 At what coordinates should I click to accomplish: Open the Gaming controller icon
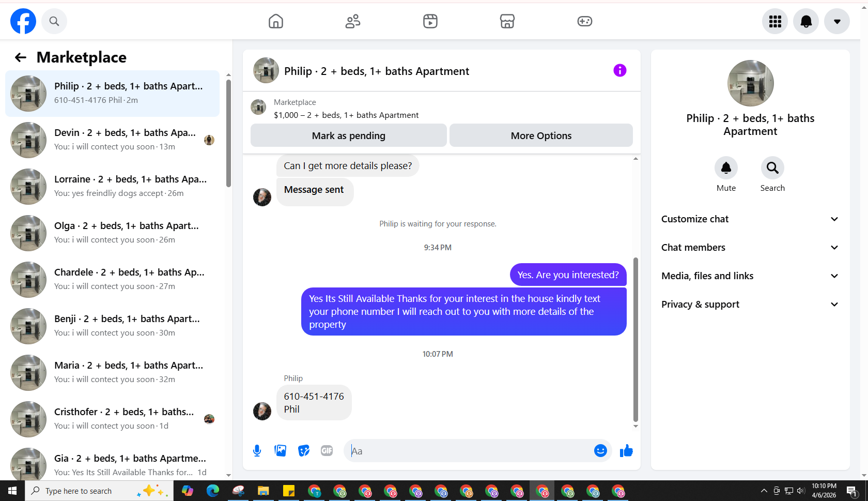584,21
